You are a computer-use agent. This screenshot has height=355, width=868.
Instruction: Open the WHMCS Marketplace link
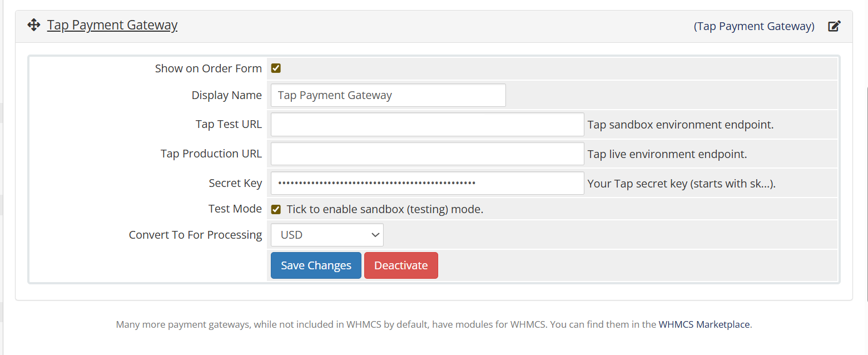pyautogui.click(x=704, y=324)
